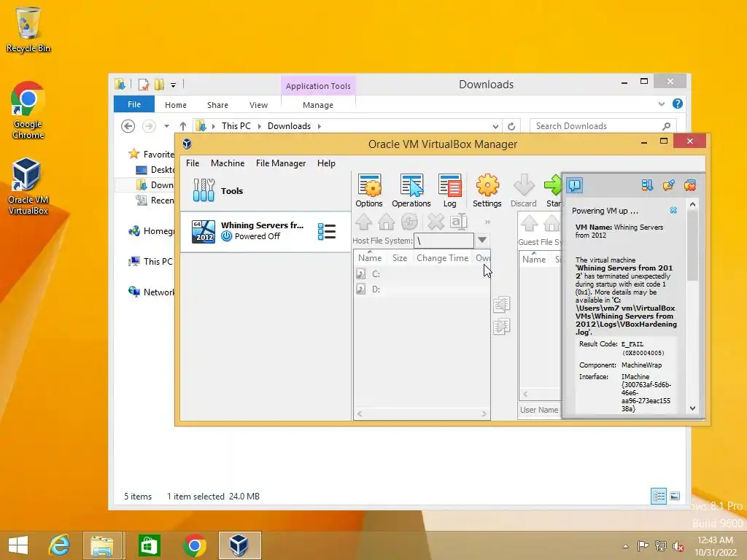Click the notification center pin icon
747x560 pixels.
pos(668,185)
